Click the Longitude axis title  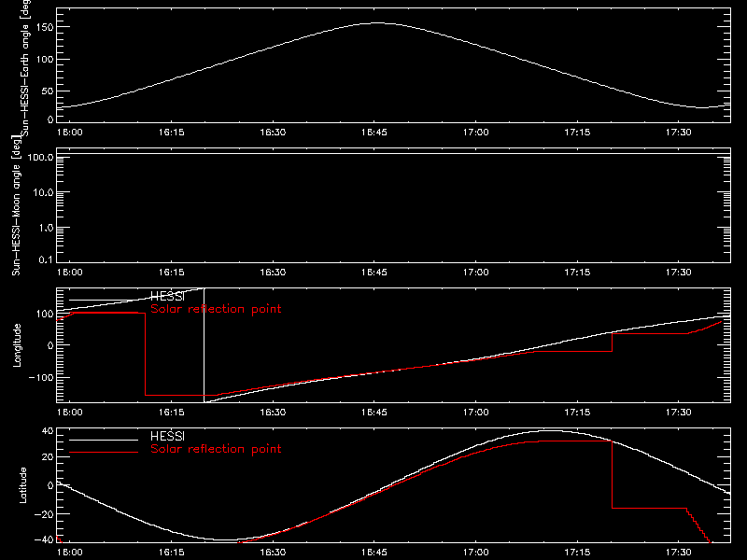click(x=17, y=345)
